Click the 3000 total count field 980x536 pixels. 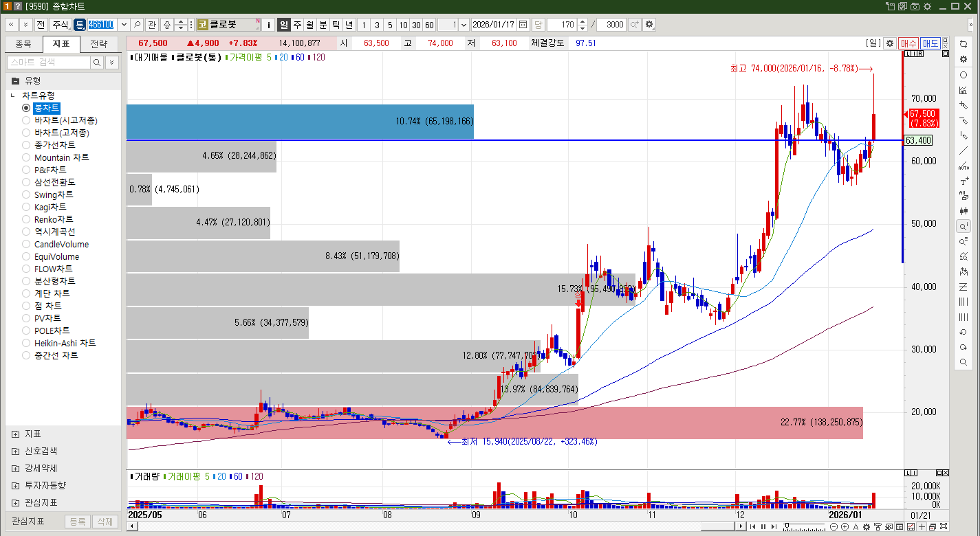[611, 25]
